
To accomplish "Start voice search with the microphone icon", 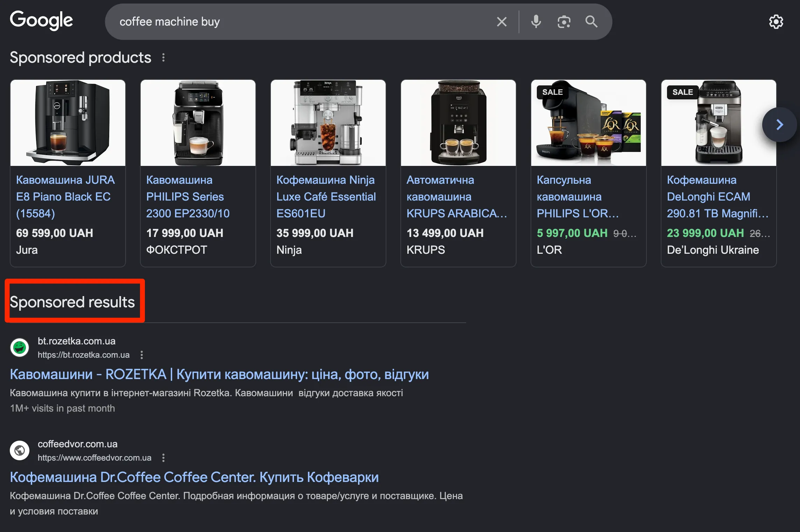I will click(536, 22).
